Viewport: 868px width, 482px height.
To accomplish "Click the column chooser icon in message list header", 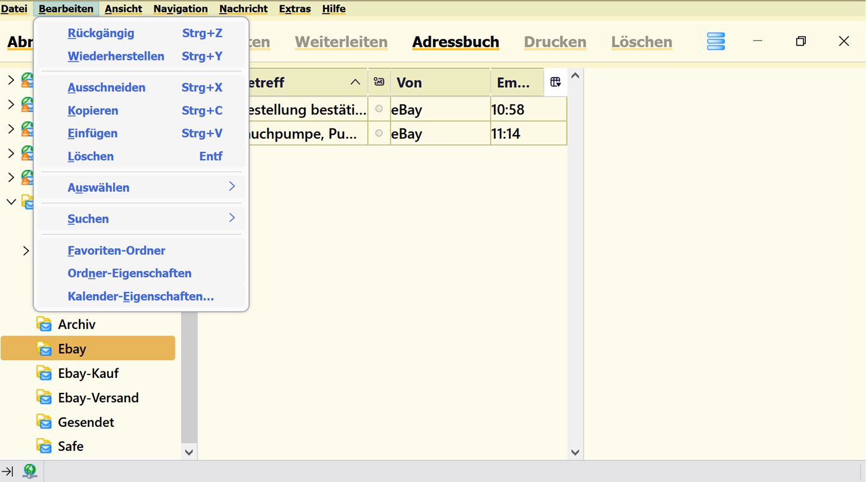I will [555, 83].
